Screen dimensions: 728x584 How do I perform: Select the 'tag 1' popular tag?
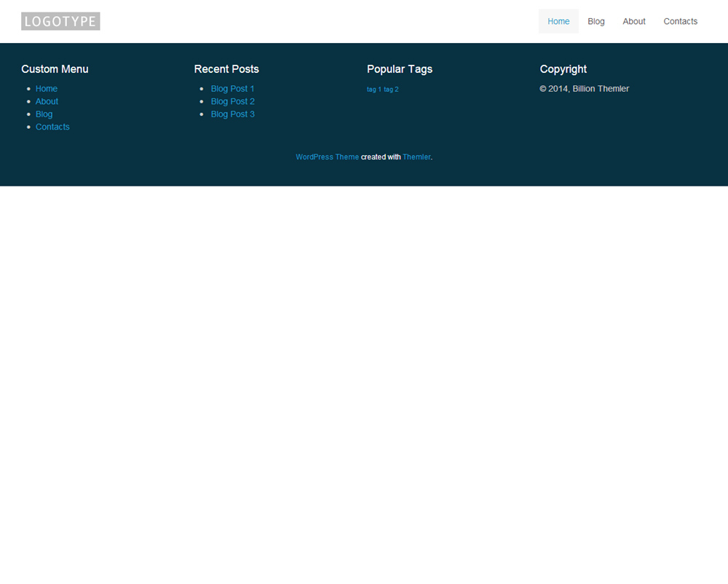click(373, 89)
